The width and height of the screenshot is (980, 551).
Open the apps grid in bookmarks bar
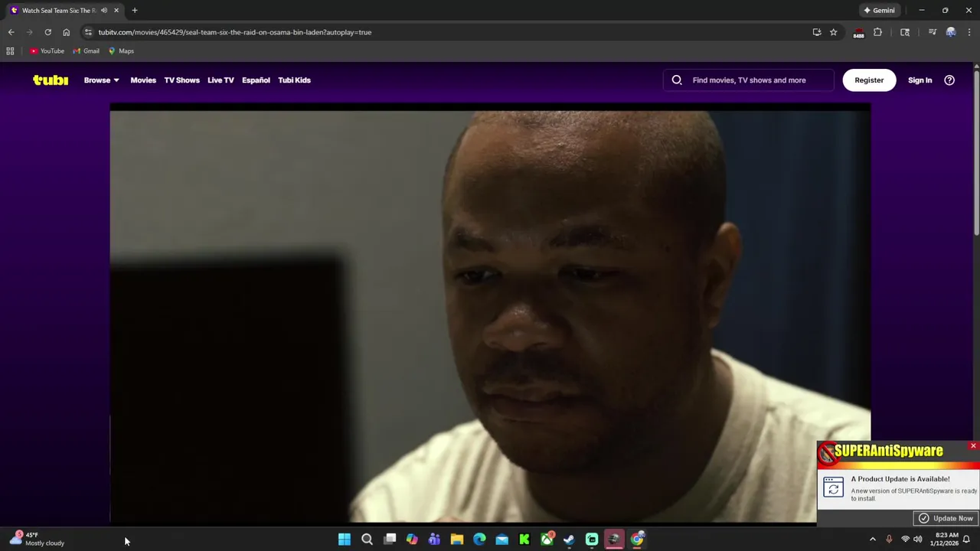(x=10, y=51)
